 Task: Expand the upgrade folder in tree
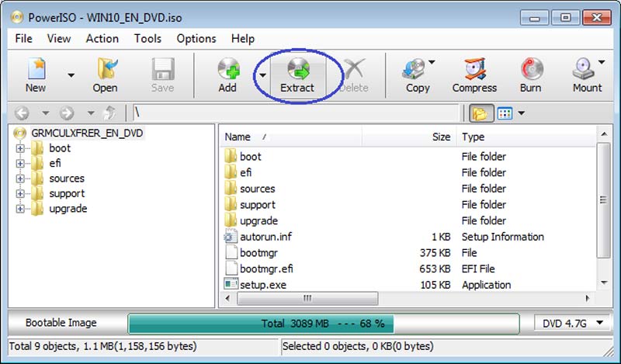pyautogui.click(x=20, y=209)
